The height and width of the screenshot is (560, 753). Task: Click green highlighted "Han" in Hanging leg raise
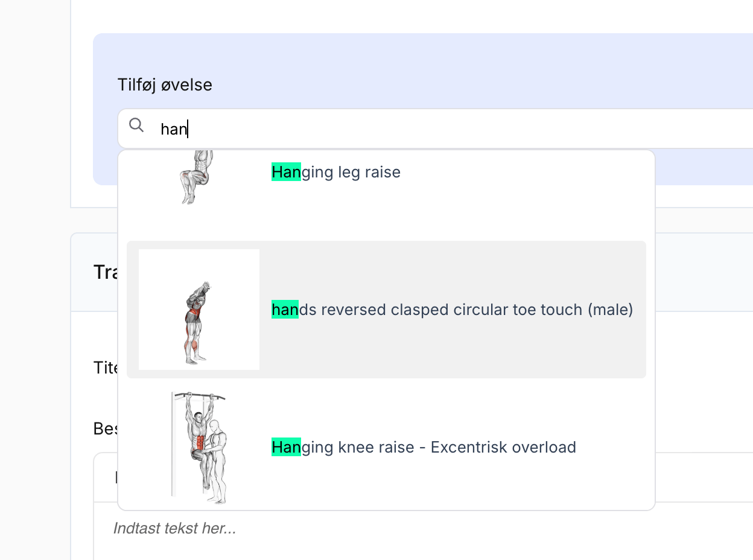[286, 173]
